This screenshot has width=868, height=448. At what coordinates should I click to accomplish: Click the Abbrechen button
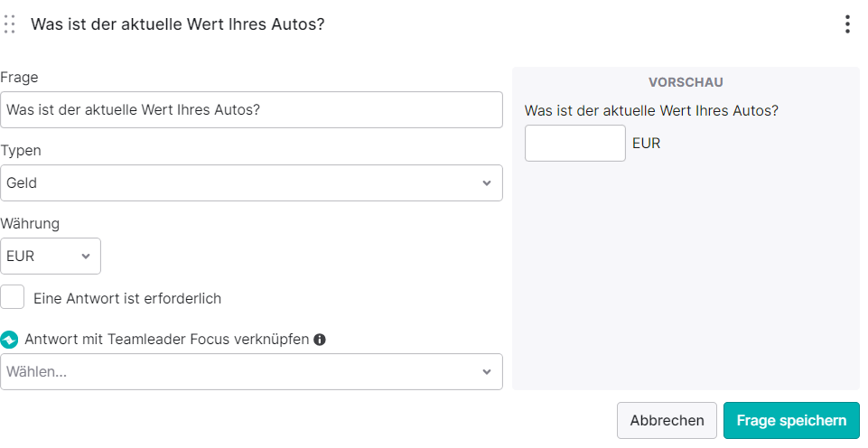[x=667, y=420]
